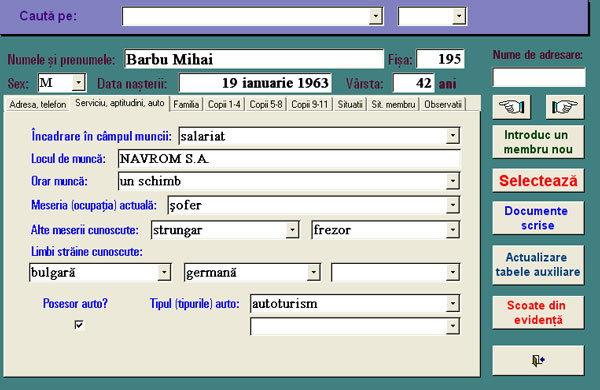Click the Numele și prenumele field with Barbu Mihai

click(x=254, y=59)
